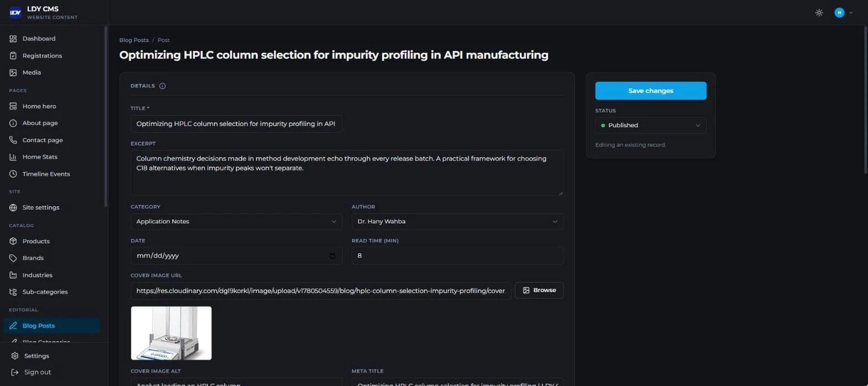Click the Brands tag icon

(13, 258)
